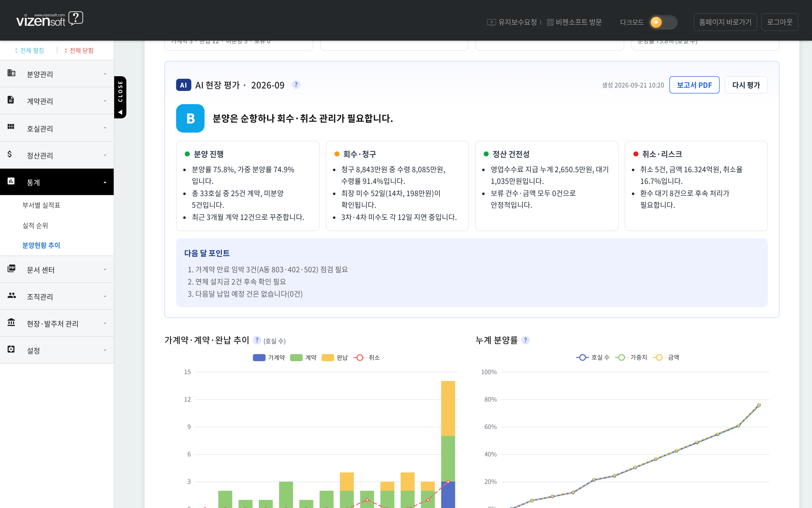Screen dimensions: 812x508
Task: Click the last data point on 누계 분양률 line
Action: [x=759, y=405]
